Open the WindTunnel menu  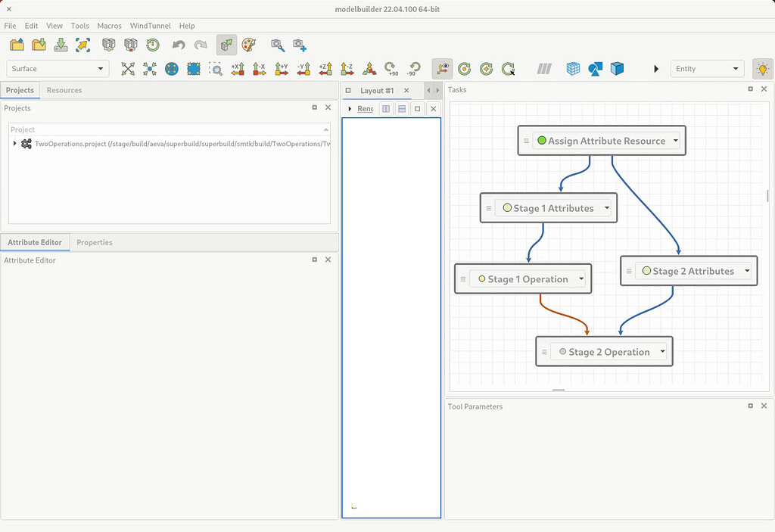point(150,26)
